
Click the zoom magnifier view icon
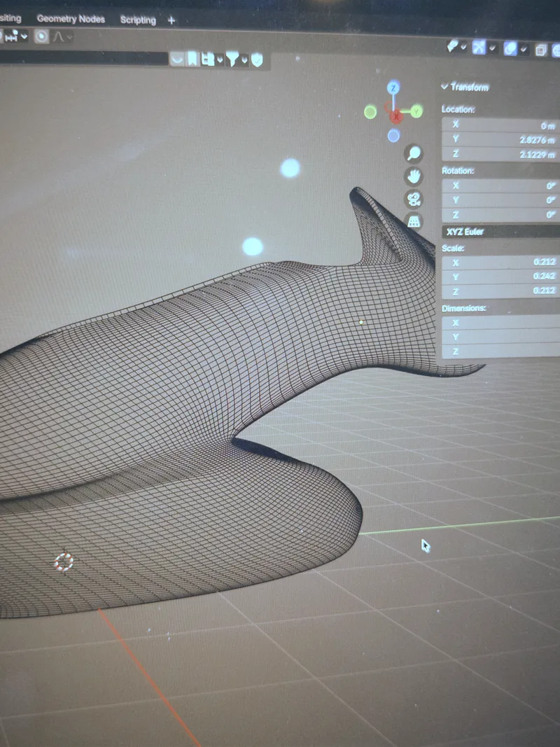[x=413, y=153]
